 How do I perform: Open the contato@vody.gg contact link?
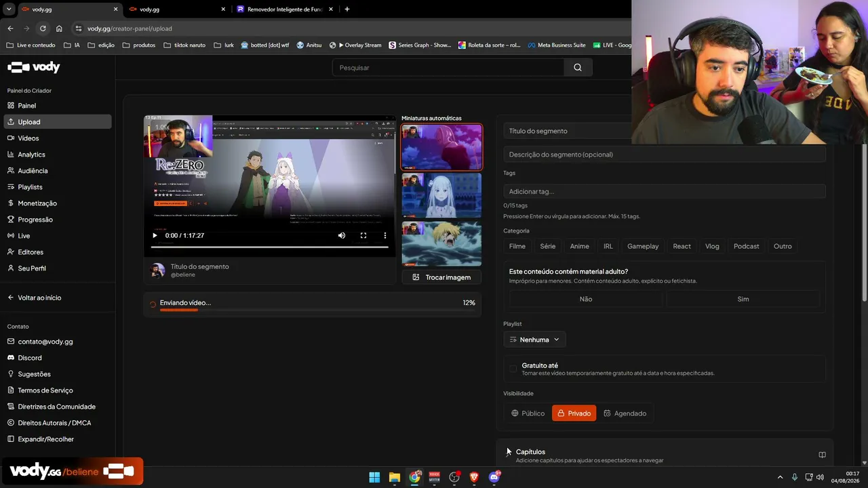tap(40, 342)
